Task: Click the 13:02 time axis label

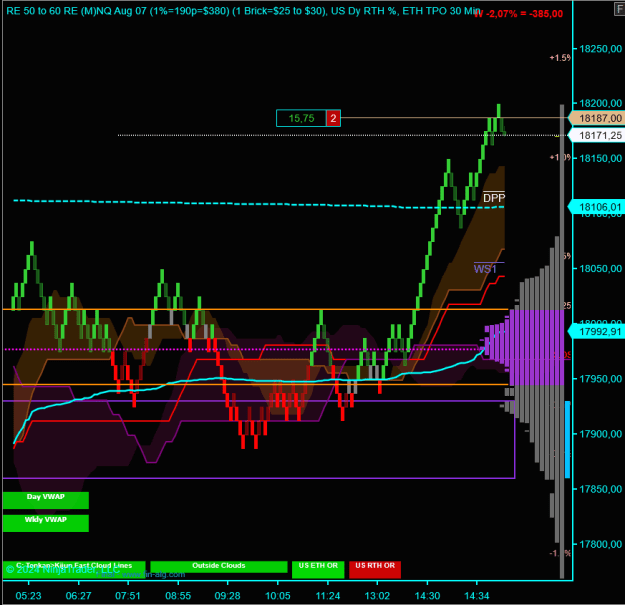Action: (x=377, y=596)
